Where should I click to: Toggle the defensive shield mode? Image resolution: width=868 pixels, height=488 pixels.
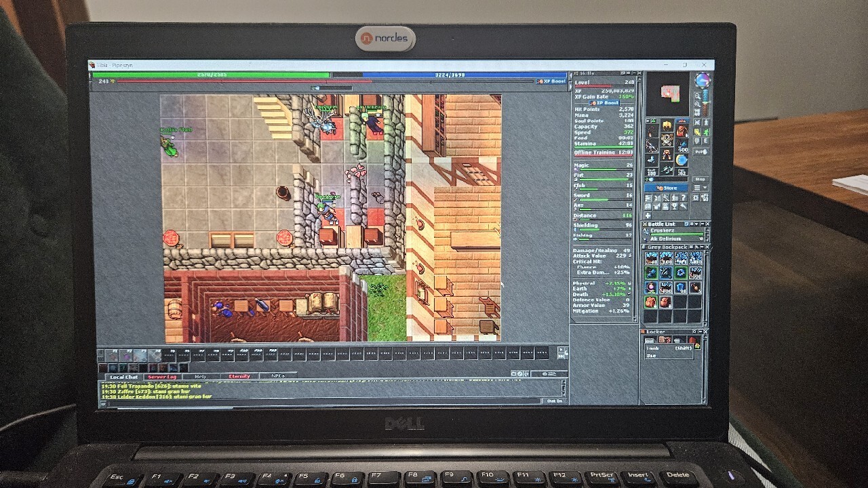(698, 141)
